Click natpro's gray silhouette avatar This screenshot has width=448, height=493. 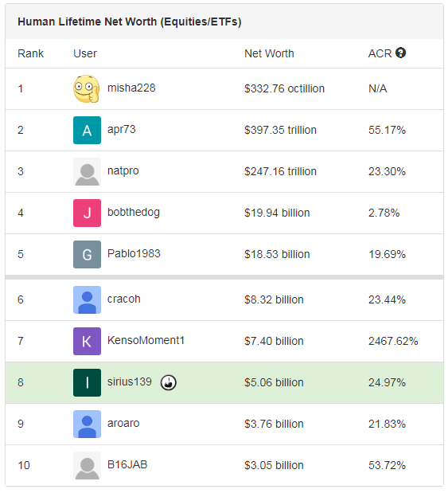tap(87, 172)
